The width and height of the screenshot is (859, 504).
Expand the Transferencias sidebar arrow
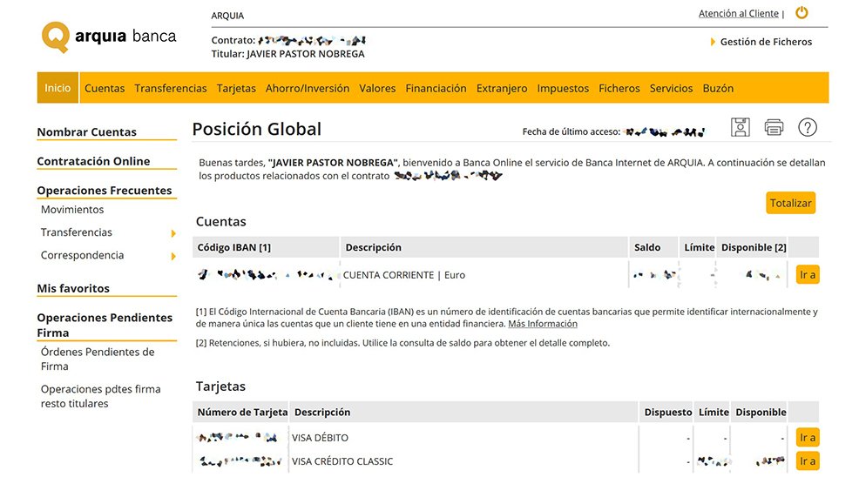[x=173, y=233]
